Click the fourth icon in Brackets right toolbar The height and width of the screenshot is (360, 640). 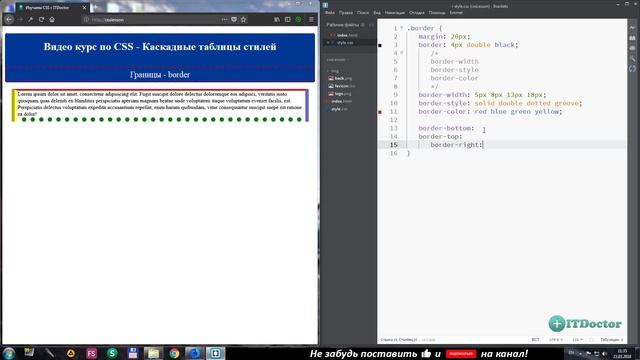click(632, 58)
